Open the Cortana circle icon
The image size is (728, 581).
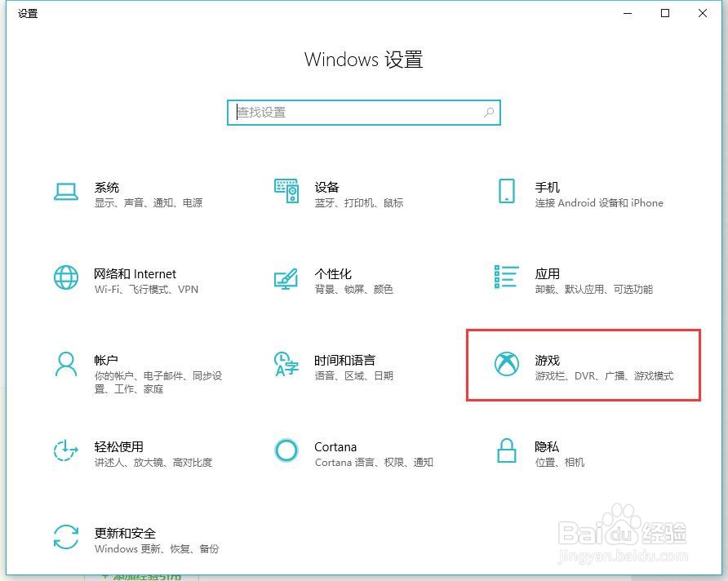pos(286,450)
